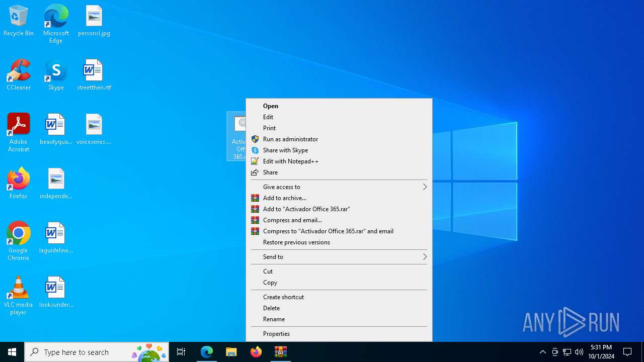Screen dimensions: 644x362
Task: Choose Delete in the context menu
Action: [339, 308]
